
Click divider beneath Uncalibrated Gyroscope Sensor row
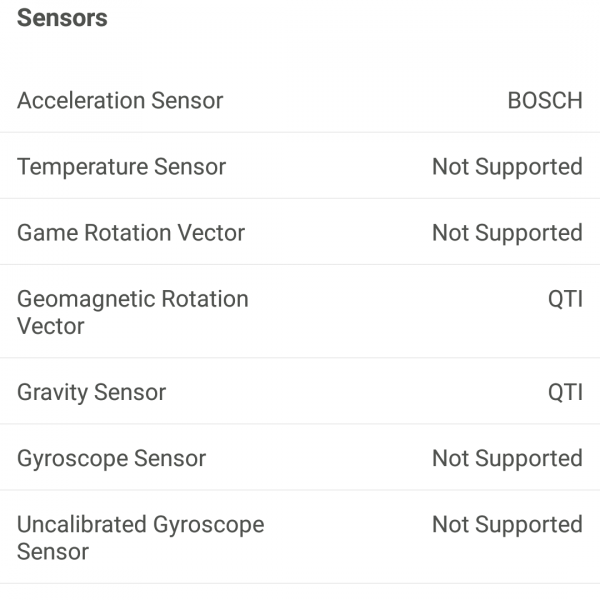(x=300, y=583)
